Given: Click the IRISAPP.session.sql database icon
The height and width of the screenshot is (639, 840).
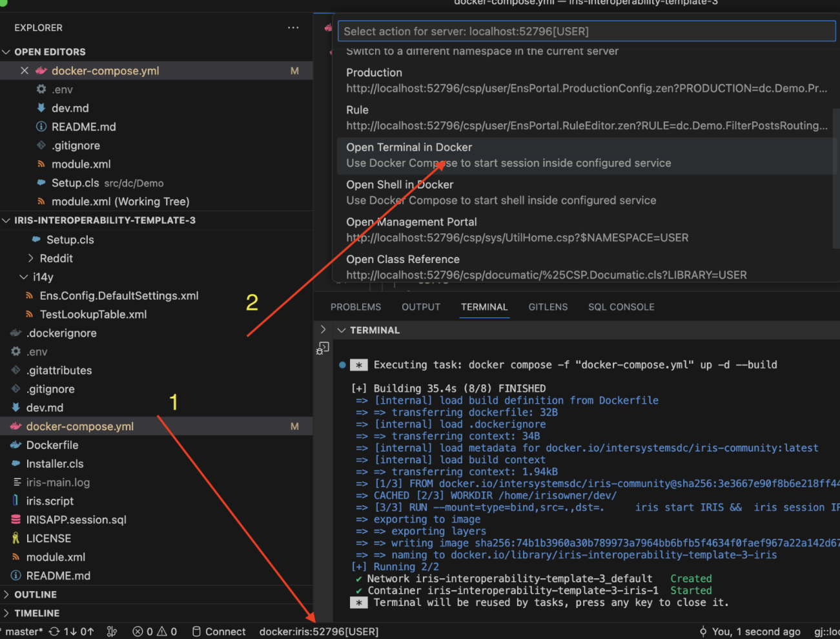Looking at the screenshot, I should (x=16, y=519).
